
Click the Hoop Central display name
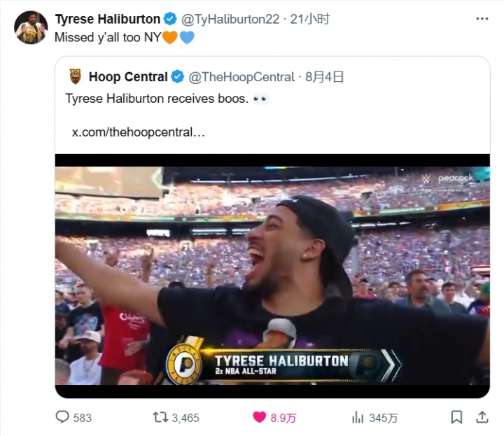tap(128, 76)
